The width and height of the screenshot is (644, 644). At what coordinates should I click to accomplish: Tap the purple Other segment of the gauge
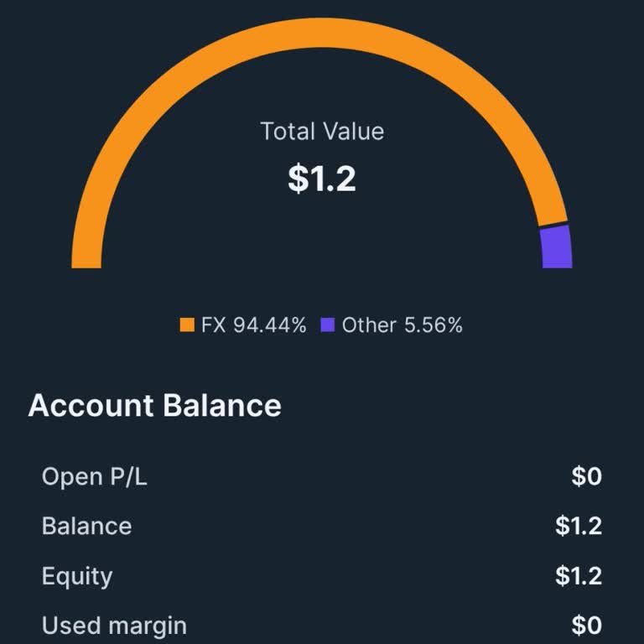click(x=556, y=247)
